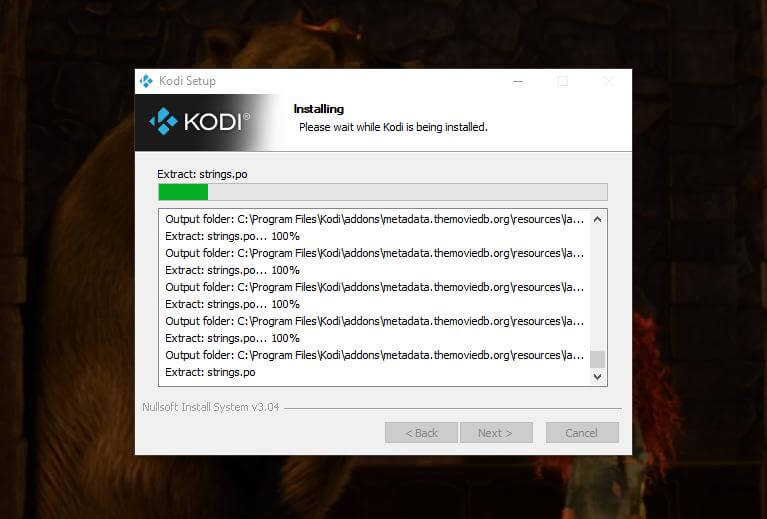Select the final log line without percentage
Screen dimensions: 767x519
[x=210, y=372]
